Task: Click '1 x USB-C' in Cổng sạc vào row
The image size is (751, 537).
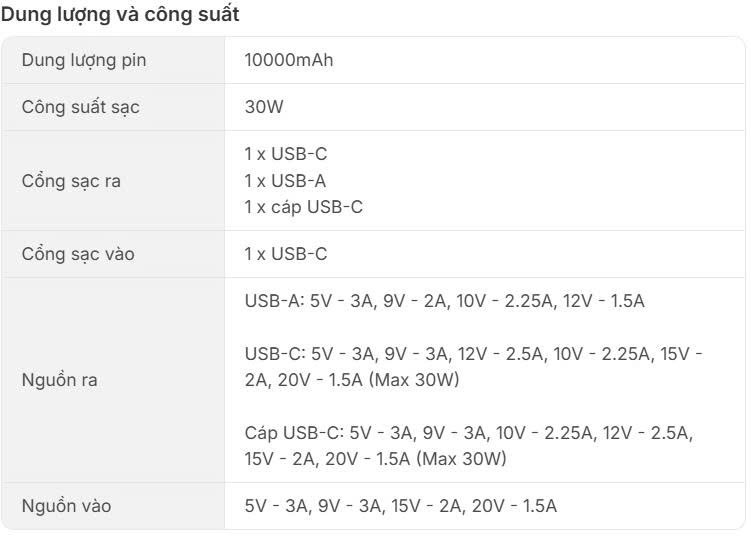Action: pos(285,254)
